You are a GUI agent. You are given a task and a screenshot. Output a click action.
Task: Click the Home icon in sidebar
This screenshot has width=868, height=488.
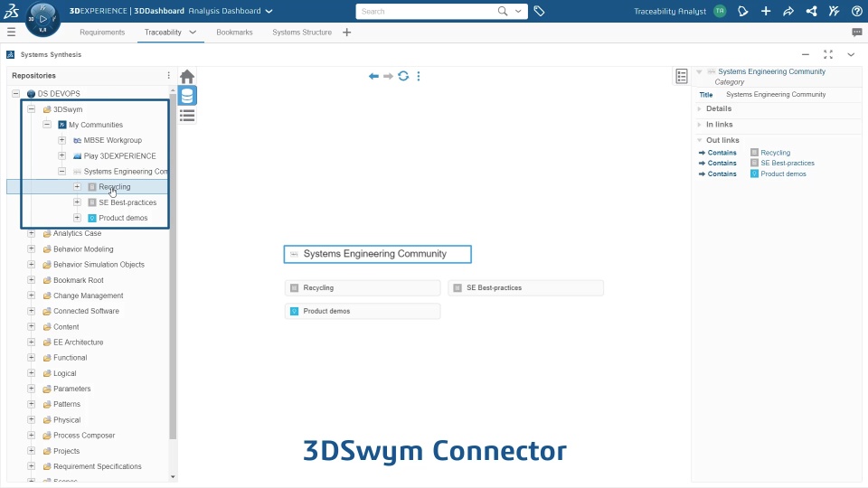pyautogui.click(x=187, y=76)
